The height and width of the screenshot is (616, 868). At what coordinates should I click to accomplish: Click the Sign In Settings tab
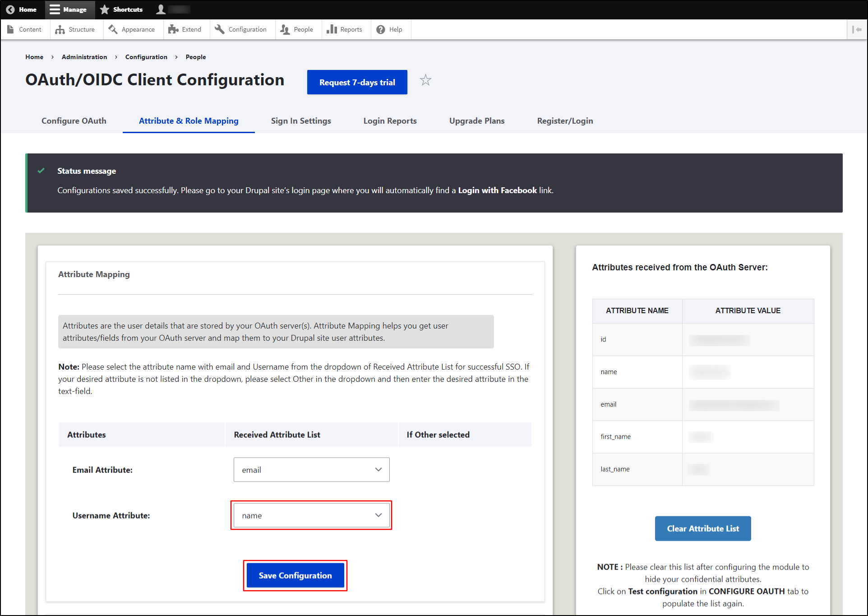[300, 121]
